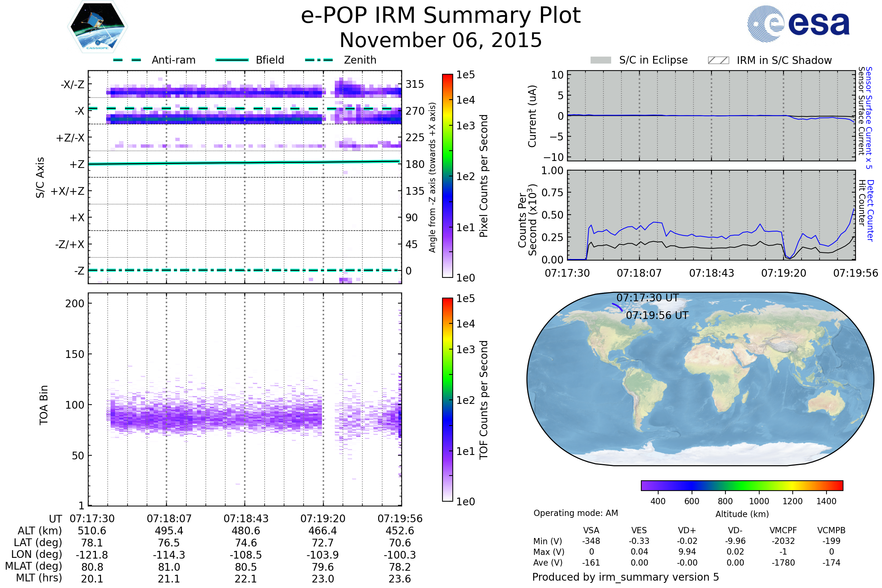Click the gray S/C in Eclipse legend patch

(600, 60)
